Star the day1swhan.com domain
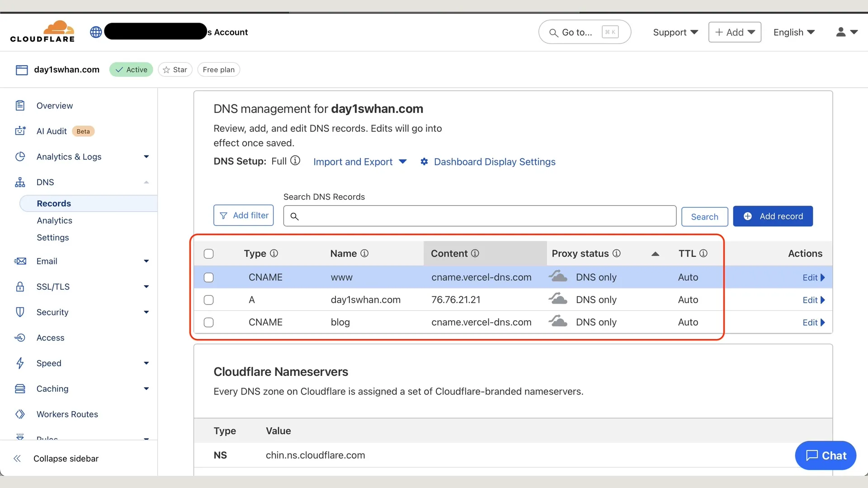 click(x=175, y=70)
